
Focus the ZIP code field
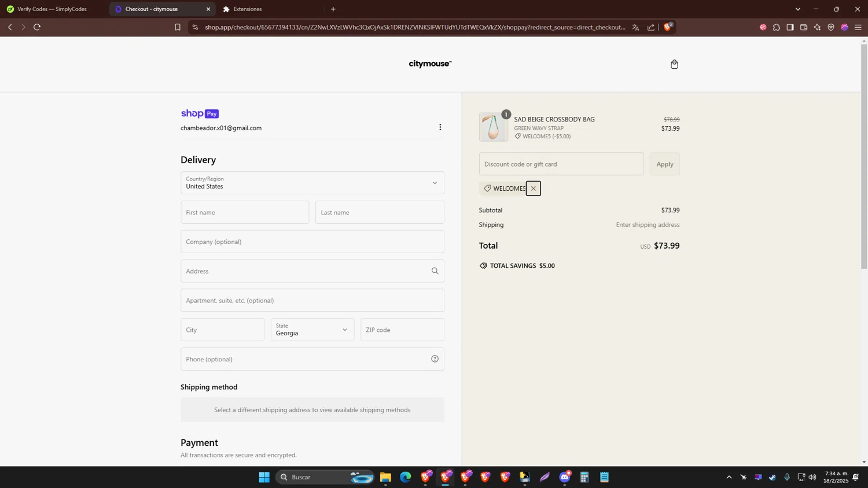[402, 330]
